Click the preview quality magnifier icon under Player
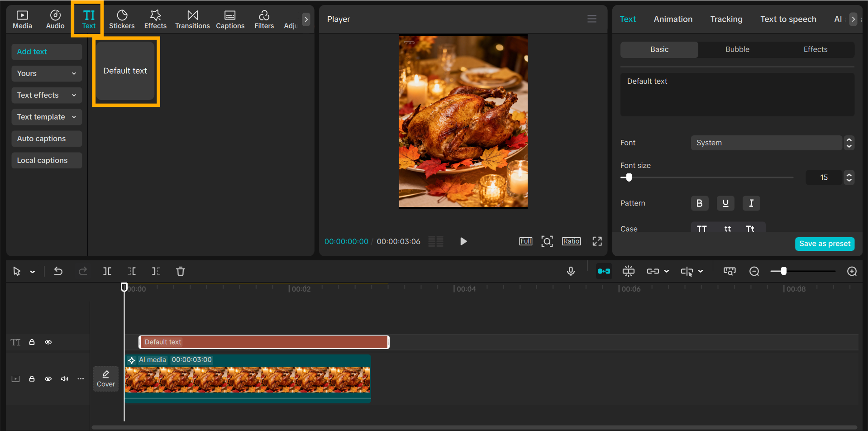The height and width of the screenshot is (431, 868). pyautogui.click(x=547, y=241)
